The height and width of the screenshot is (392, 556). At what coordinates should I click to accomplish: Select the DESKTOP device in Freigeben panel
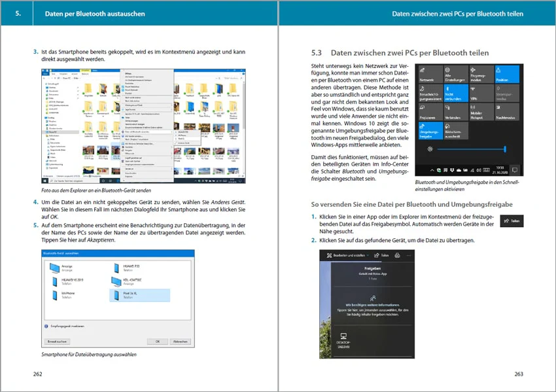343,341
